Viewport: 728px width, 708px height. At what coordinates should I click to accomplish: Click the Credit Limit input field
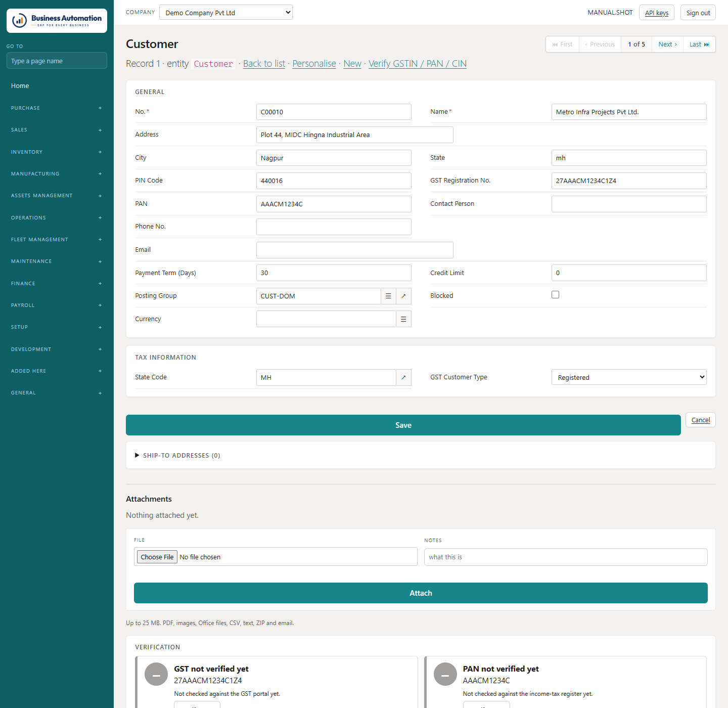tap(629, 273)
